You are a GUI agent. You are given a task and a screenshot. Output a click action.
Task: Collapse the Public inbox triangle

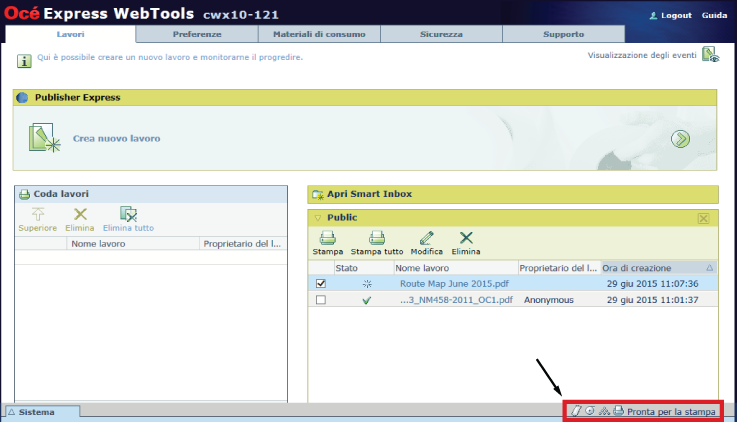[x=318, y=218]
